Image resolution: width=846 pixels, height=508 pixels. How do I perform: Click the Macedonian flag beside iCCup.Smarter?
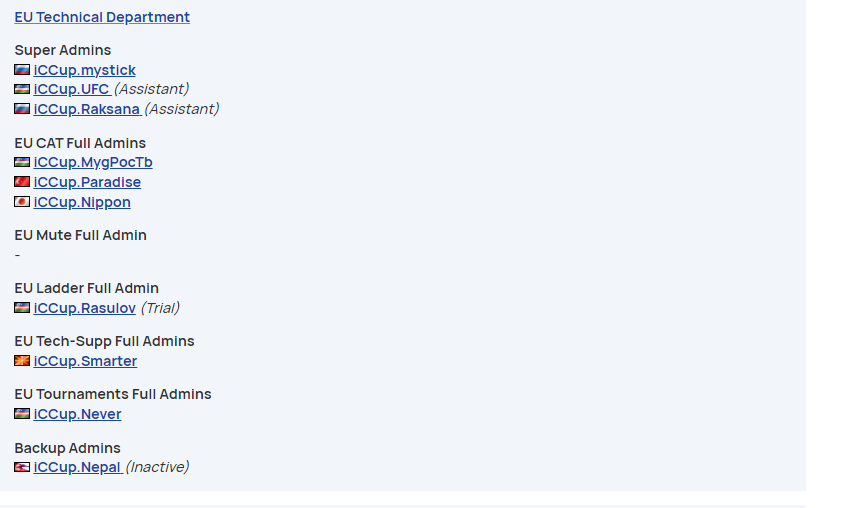22,361
